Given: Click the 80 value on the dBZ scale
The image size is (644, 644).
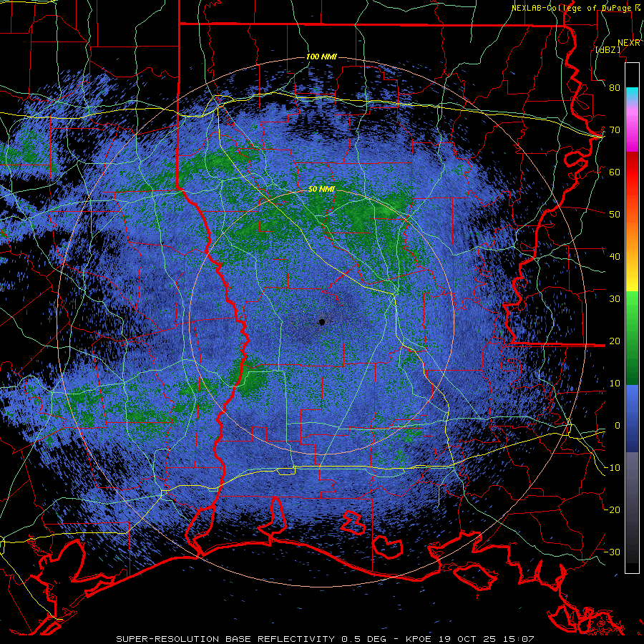Looking at the screenshot, I should pos(615,87).
